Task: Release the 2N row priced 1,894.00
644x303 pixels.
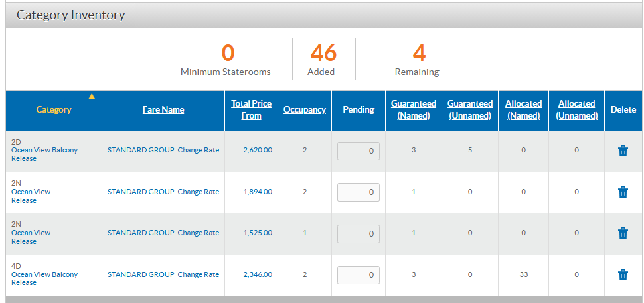Action: tap(24, 200)
